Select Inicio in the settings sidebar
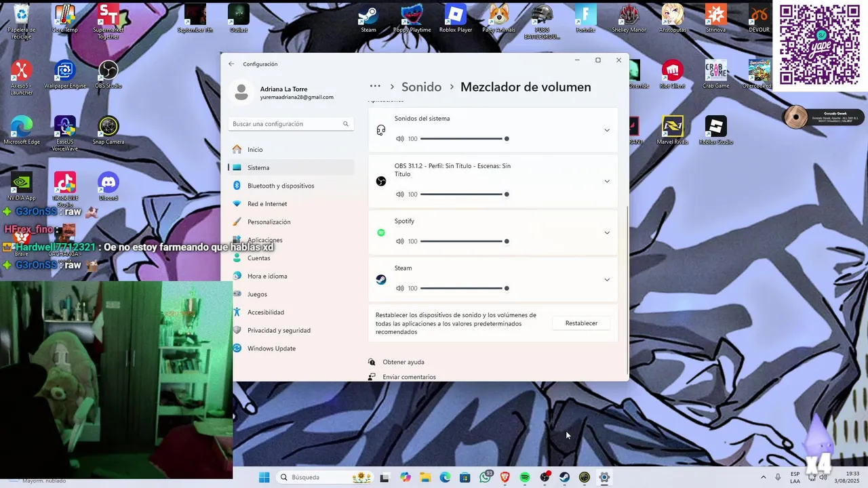This screenshot has height=488, width=868. (x=291, y=150)
